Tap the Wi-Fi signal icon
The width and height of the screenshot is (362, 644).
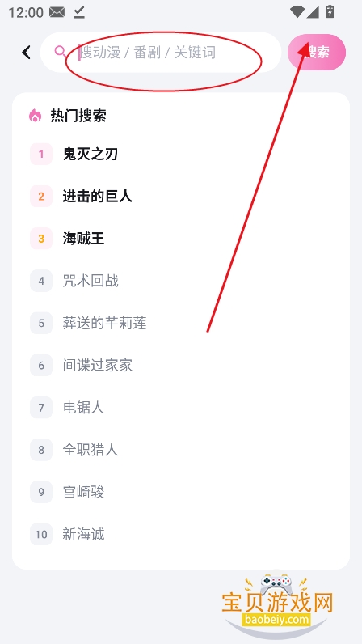tap(297, 12)
